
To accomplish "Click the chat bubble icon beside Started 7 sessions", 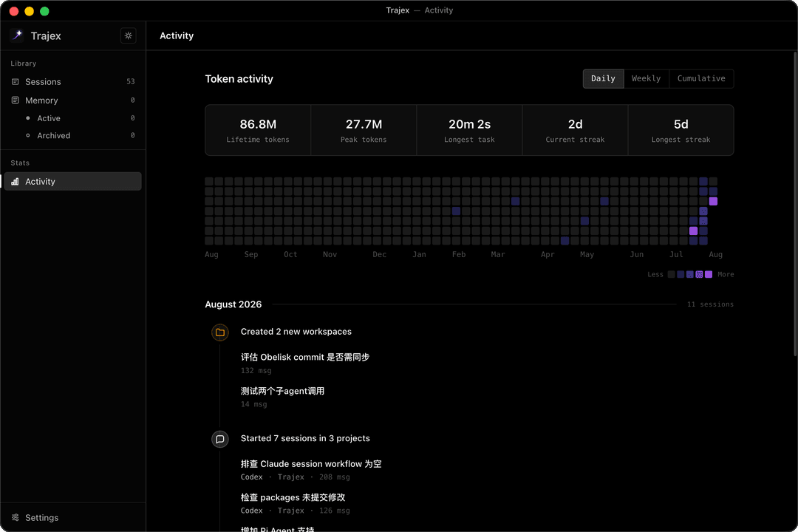I will coord(220,439).
